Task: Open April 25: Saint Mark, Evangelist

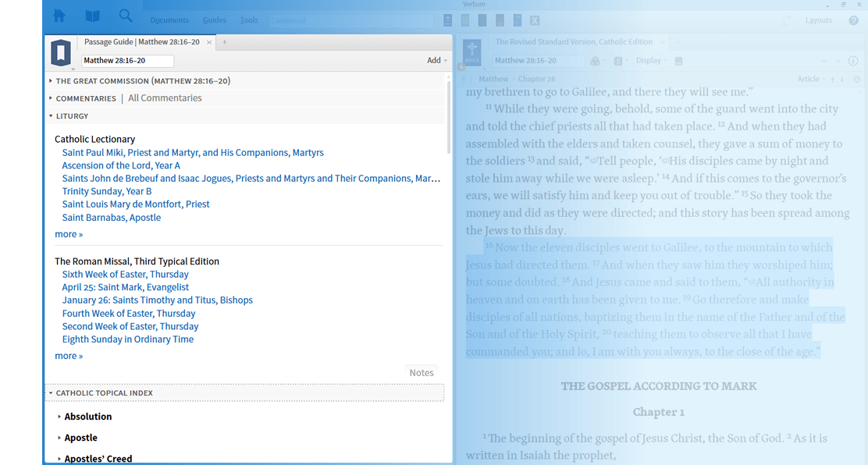Action: point(125,287)
